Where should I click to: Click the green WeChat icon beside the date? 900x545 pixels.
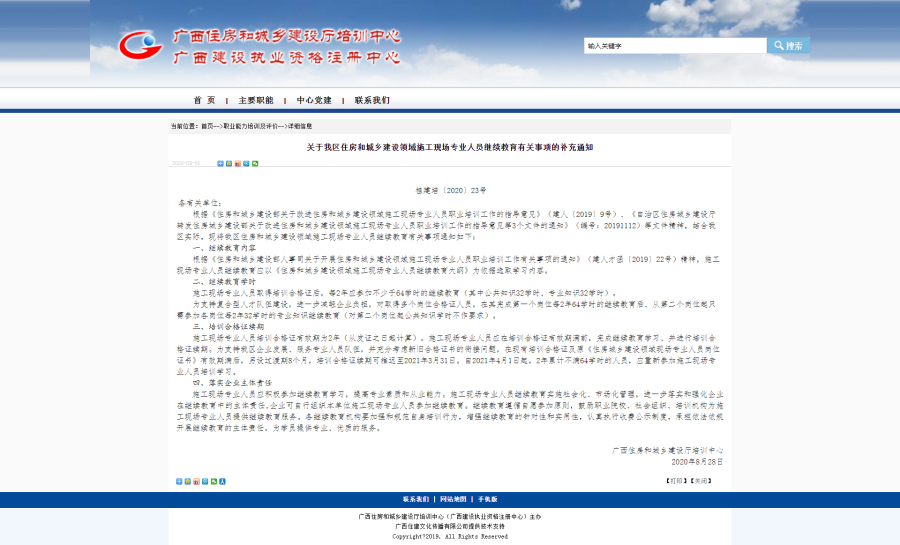(255, 164)
